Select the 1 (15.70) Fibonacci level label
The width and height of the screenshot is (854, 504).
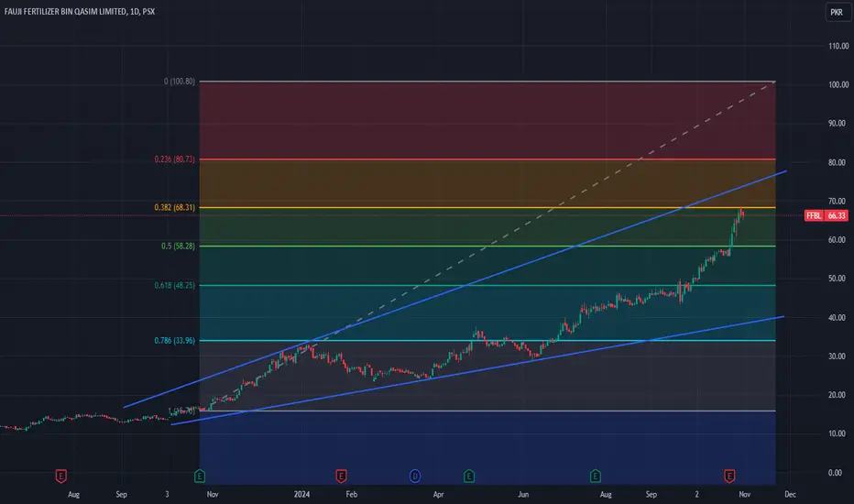[181, 411]
